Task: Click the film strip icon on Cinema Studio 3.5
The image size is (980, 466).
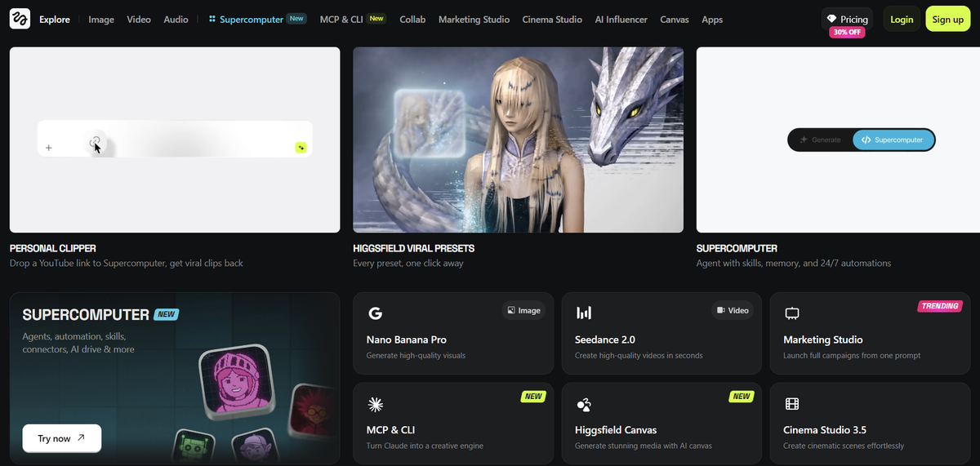Action: point(791,404)
